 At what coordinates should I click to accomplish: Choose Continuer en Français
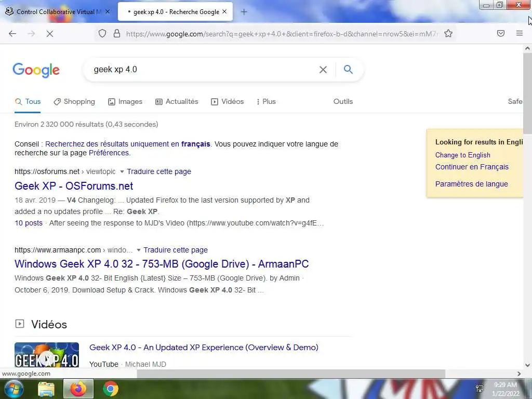point(472,167)
